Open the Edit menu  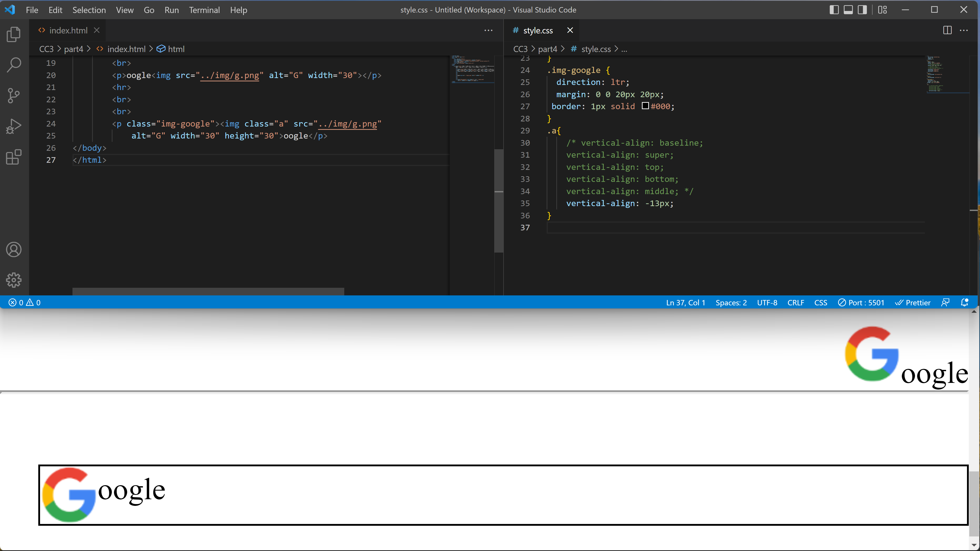pyautogui.click(x=55, y=10)
